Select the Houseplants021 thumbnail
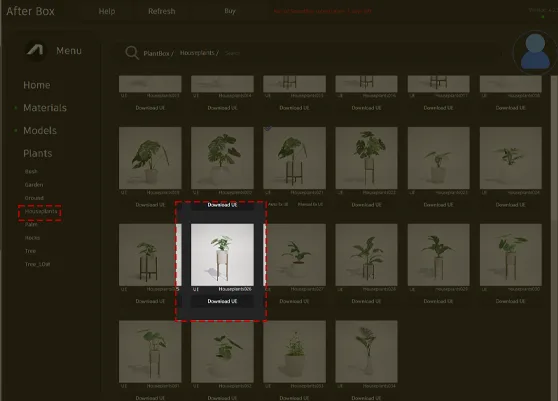 (294, 158)
